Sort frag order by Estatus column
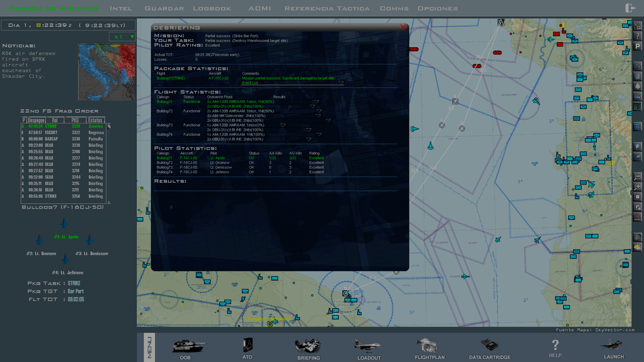The height and width of the screenshot is (362, 644). [x=95, y=120]
